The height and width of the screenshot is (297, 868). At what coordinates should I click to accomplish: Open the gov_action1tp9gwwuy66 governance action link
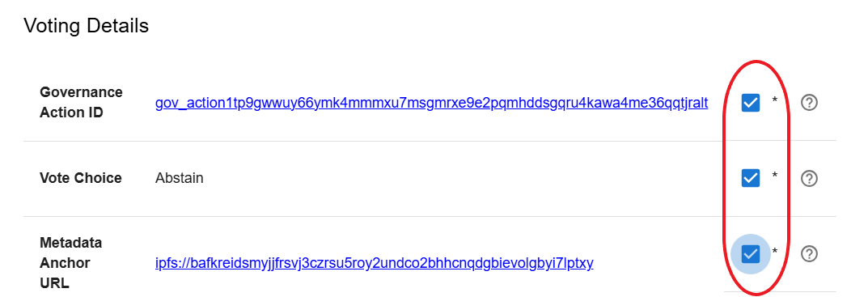pyautogui.click(x=431, y=103)
